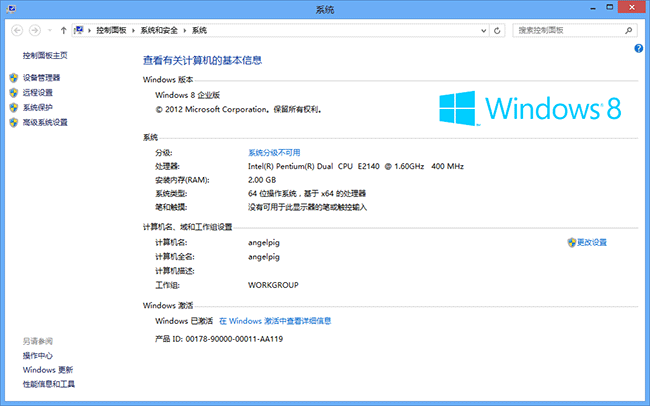The width and height of the screenshot is (650, 406).
Task: Click the shield icon beside 远程设置
Action: 14,92
